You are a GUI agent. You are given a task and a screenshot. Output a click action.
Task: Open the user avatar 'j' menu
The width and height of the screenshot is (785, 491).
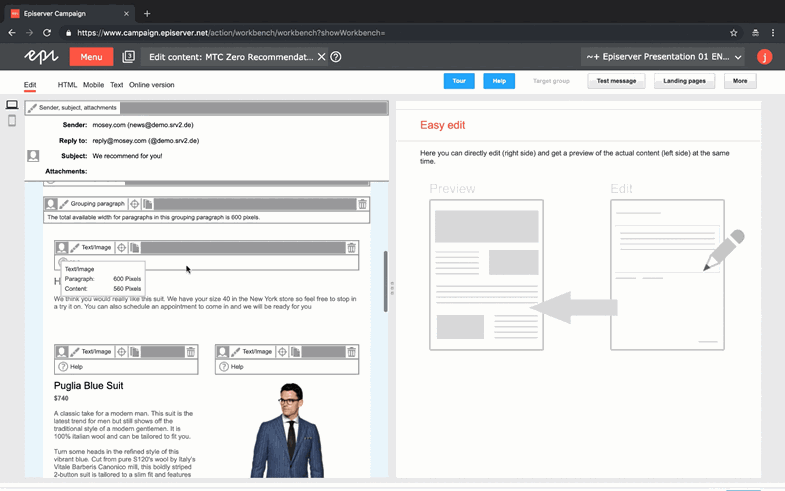coord(764,57)
